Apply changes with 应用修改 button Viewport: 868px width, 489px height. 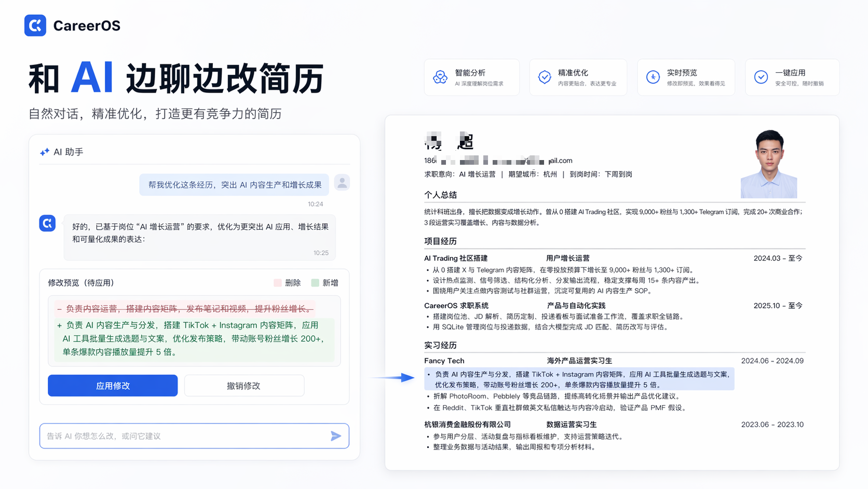point(113,386)
